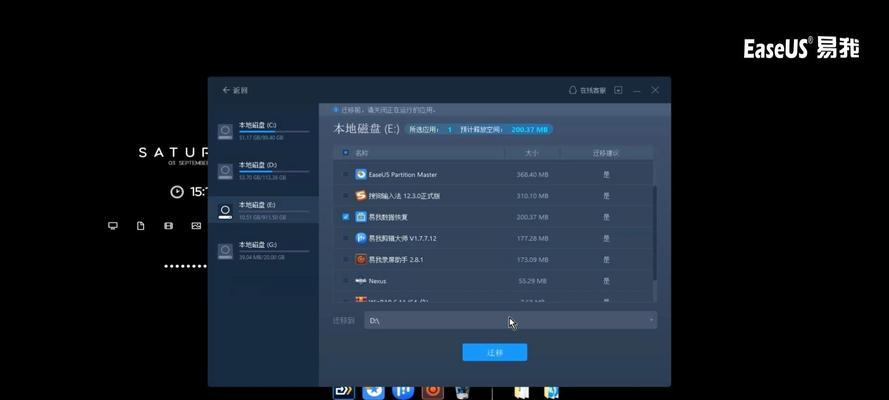Click the desktop widget picture icon
The image size is (889, 400).
[196, 225]
